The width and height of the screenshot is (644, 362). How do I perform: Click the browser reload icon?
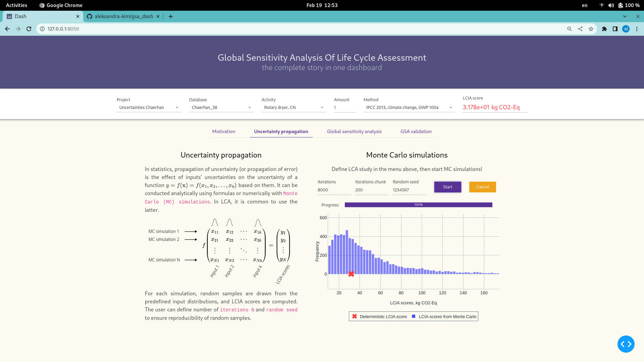tap(29, 29)
